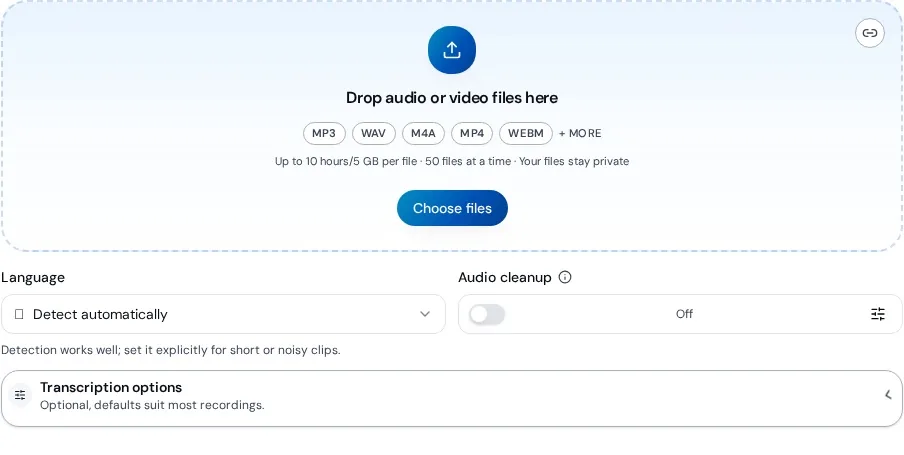Click the MP3 format chip
This screenshot has width=904, height=455.
(324, 133)
